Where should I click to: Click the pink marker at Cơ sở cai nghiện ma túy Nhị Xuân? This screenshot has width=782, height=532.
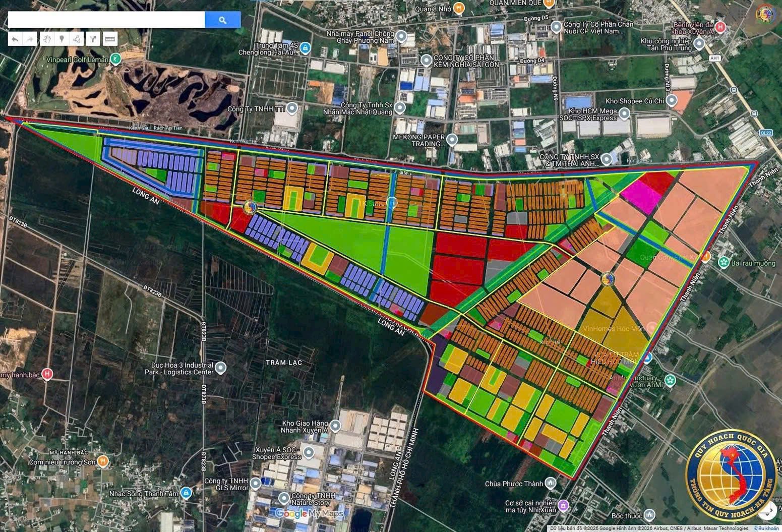click(x=563, y=504)
